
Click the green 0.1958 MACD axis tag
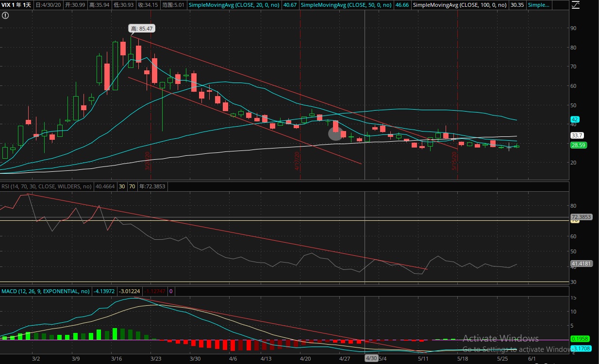(580, 339)
